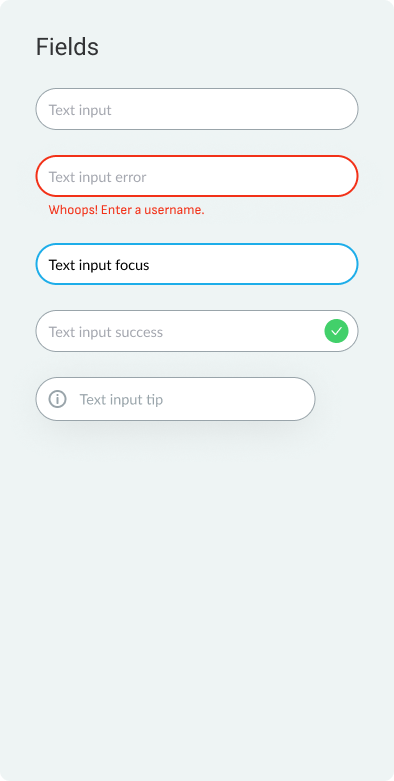Screen dimensions: 394x781
Task: Click the blue outline of the focused field
Action: click(x=197, y=244)
